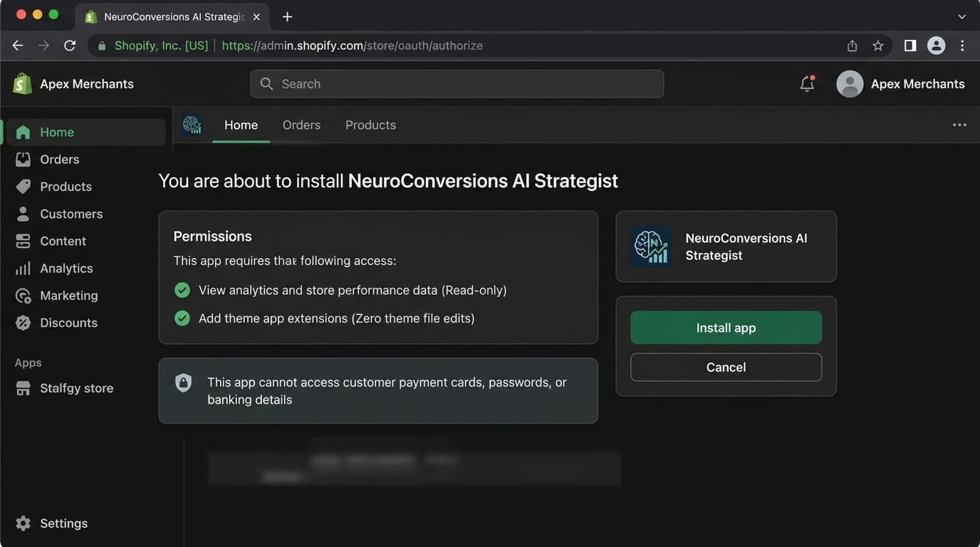Open the app three-dot more menu

point(959,125)
